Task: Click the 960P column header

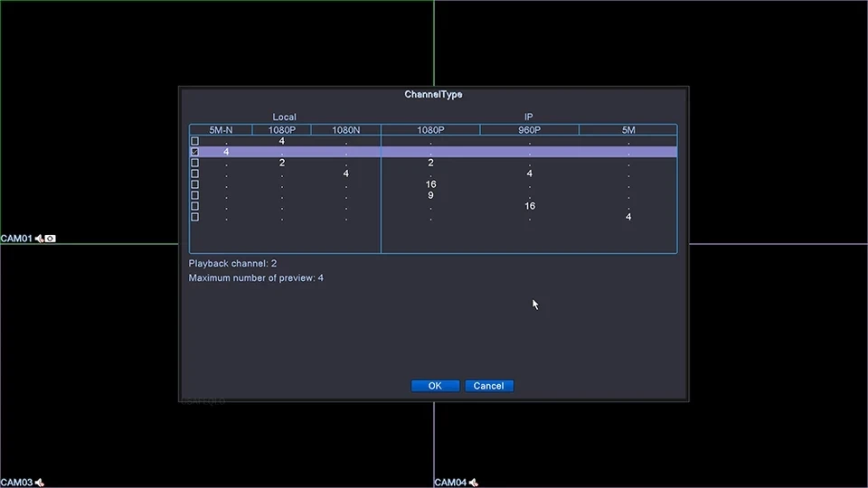Action: click(530, 130)
